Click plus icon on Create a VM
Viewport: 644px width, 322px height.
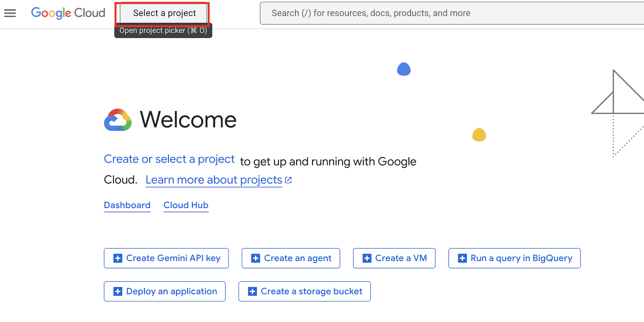367,258
